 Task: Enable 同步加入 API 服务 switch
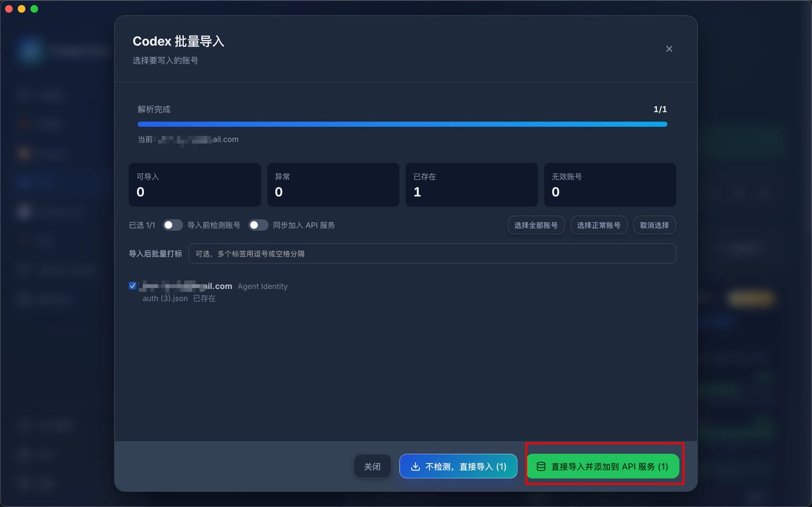coord(258,225)
